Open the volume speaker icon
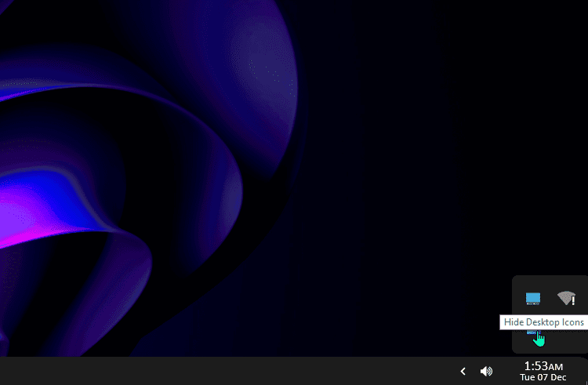 pos(486,371)
